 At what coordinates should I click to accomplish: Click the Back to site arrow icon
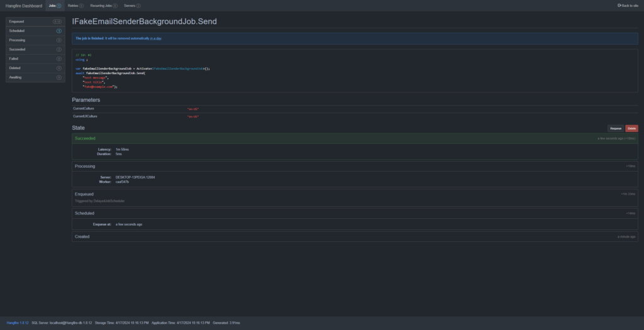coord(619,5)
